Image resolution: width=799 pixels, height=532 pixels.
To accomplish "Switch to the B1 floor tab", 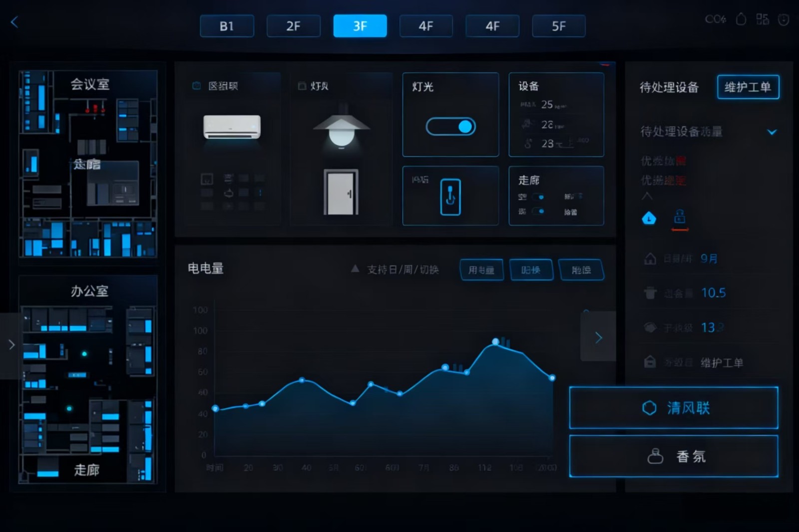I will click(x=227, y=26).
